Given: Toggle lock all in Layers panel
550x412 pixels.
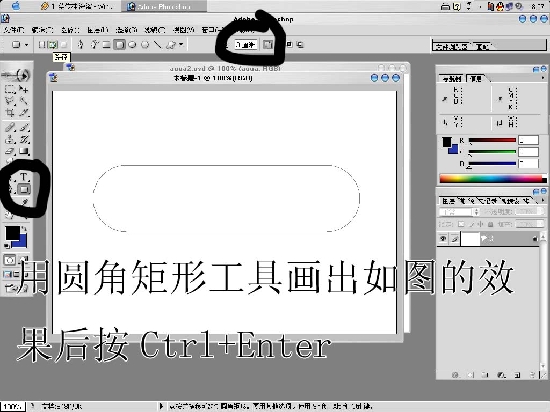Looking at the screenshot, I should click(x=491, y=224).
